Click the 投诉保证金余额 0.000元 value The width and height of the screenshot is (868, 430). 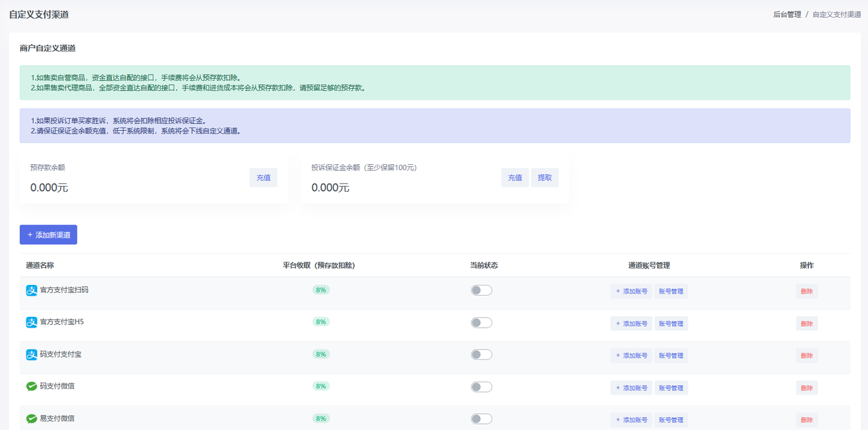coord(330,188)
